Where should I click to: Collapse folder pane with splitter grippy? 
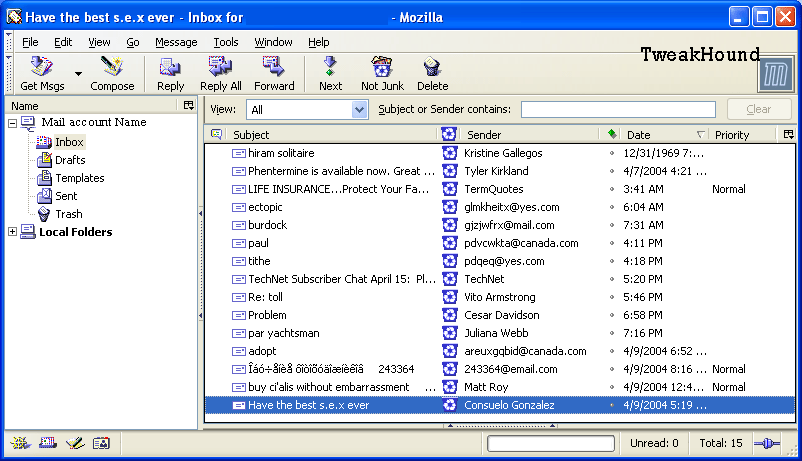pyautogui.click(x=200, y=265)
